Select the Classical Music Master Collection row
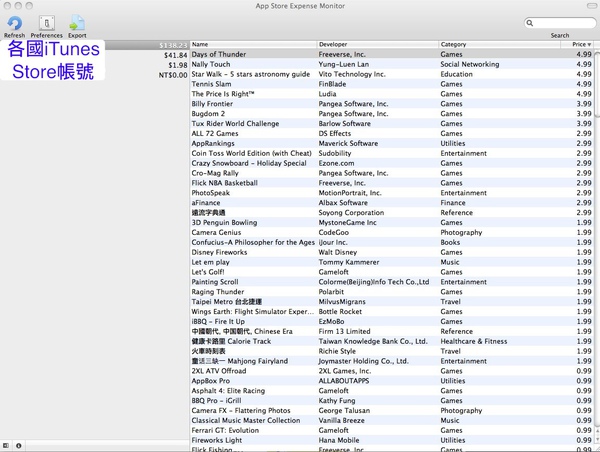Image resolution: width=600 pixels, height=452 pixels. click(391, 421)
